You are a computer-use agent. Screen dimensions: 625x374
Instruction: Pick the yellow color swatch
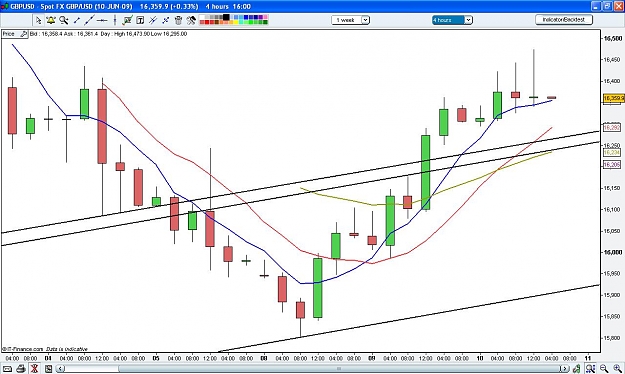[236, 22]
